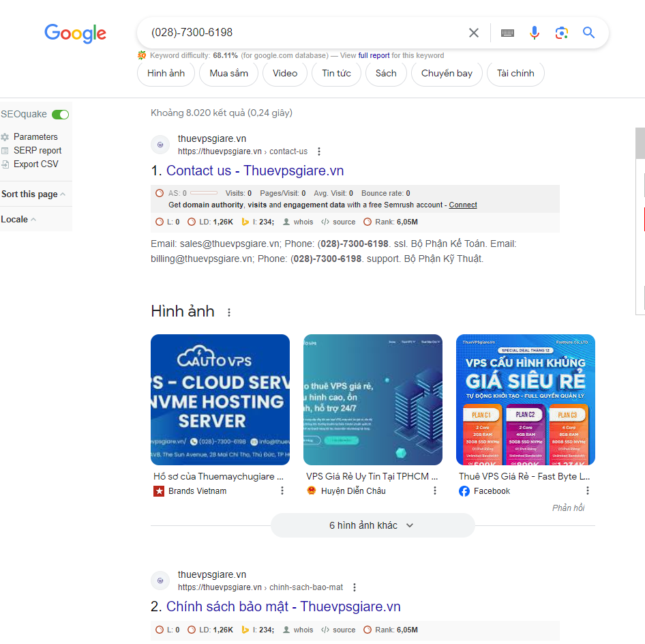Click the Facebook source icon under third image
This screenshot has height=644, width=645.
coord(464,491)
